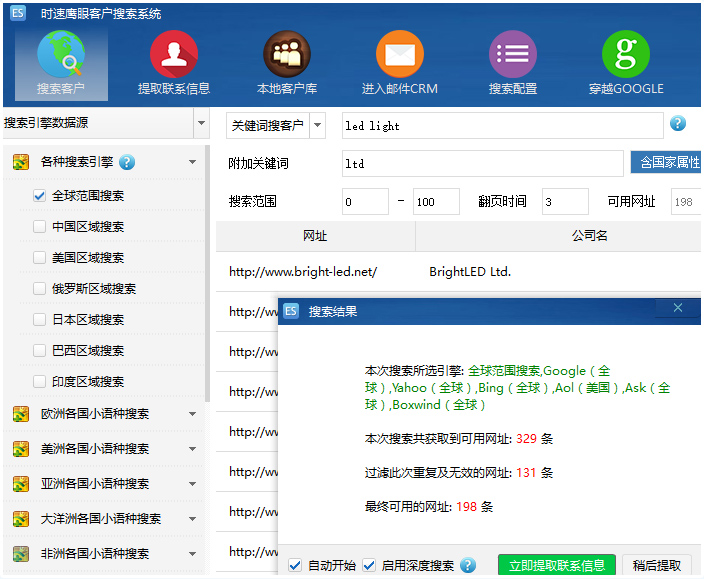Open the 本地客户库 local customer library
The height and width of the screenshot is (579, 704).
coord(287,63)
